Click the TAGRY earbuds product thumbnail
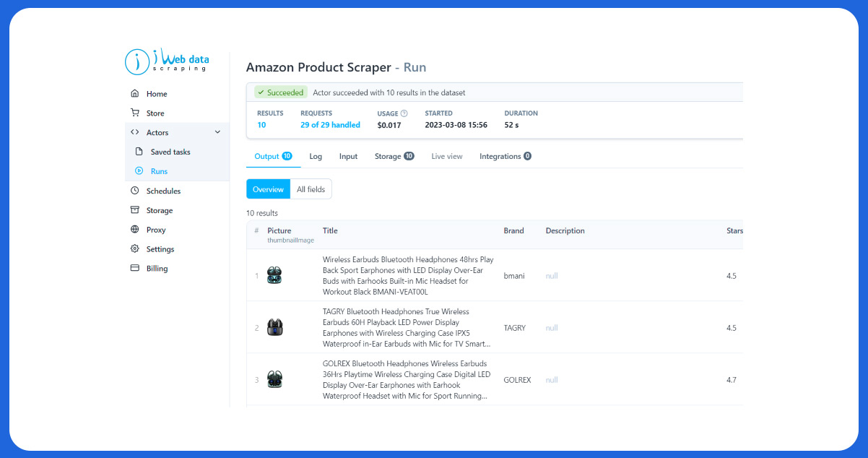Image resolution: width=868 pixels, height=458 pixels. click(x=274, y=327)
